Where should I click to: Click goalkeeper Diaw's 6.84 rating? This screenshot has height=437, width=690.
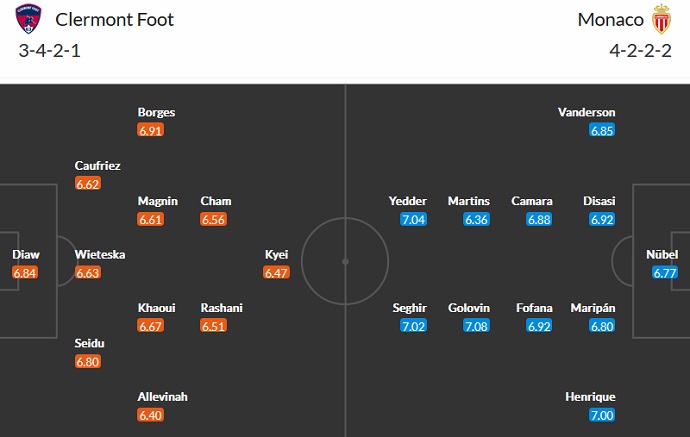coord(26,273)
